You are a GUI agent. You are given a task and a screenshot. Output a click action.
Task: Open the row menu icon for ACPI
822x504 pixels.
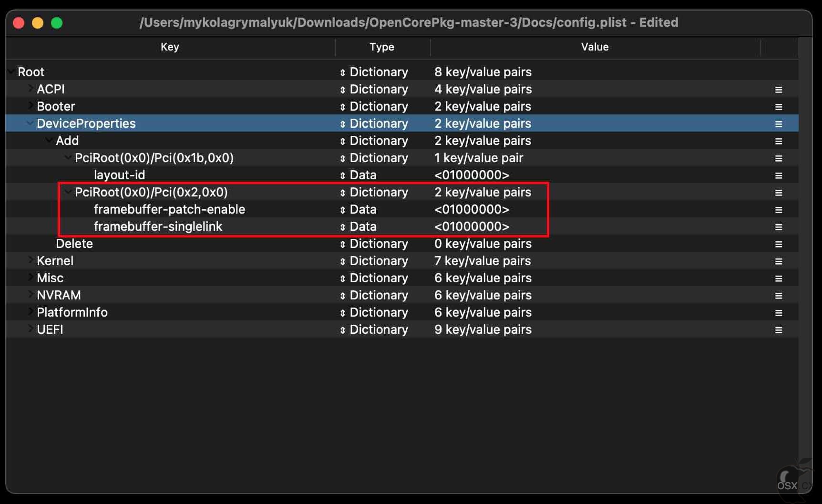click(778, 90)
